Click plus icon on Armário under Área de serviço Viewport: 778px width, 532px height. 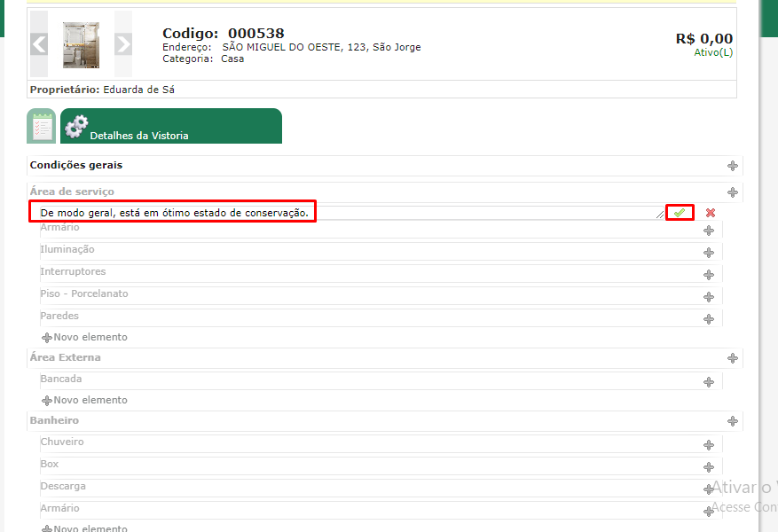(x=709, y=231)
